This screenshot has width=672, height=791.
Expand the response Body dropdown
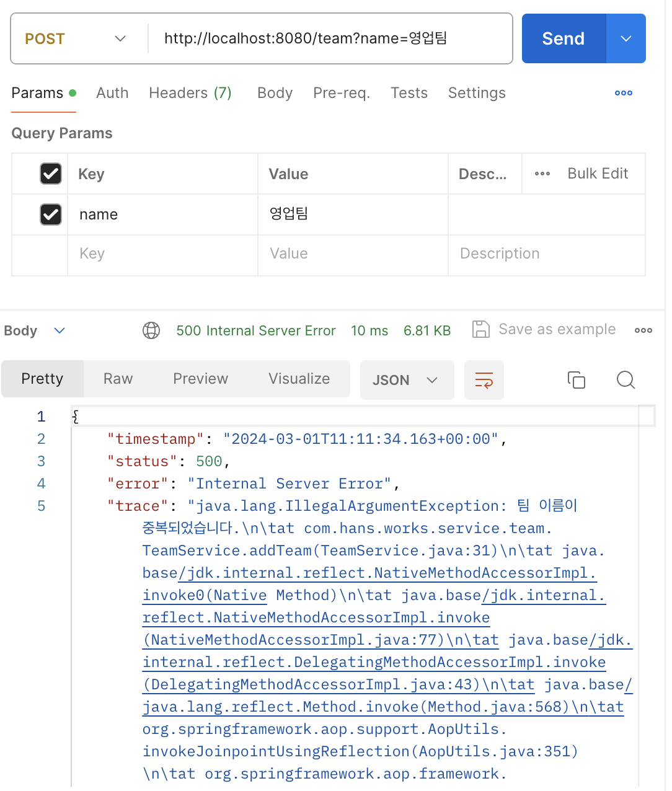click(35, 330)
